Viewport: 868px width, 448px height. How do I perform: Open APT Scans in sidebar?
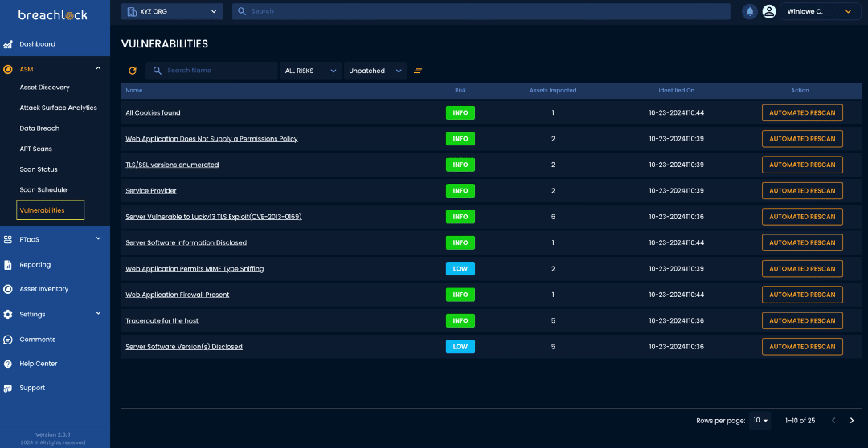point(36,149)
